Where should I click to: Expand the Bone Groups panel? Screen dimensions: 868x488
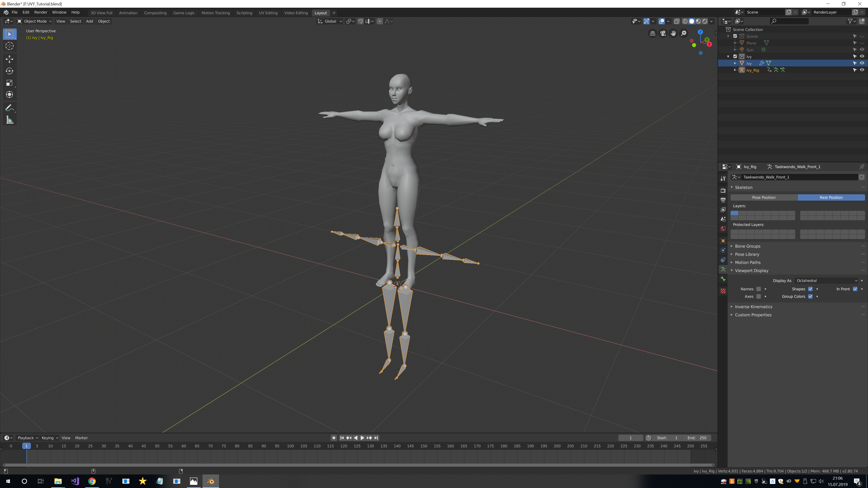(x=747, y=246)
